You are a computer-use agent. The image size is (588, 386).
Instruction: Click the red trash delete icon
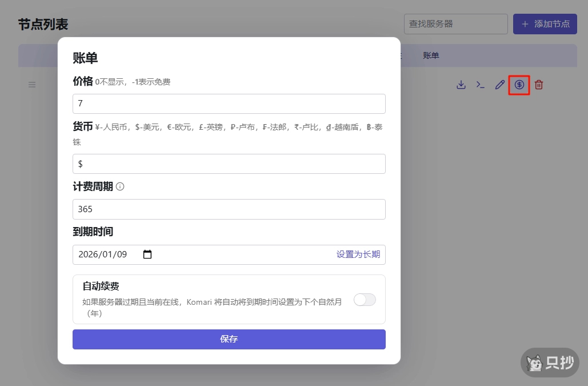click(539, 85)
